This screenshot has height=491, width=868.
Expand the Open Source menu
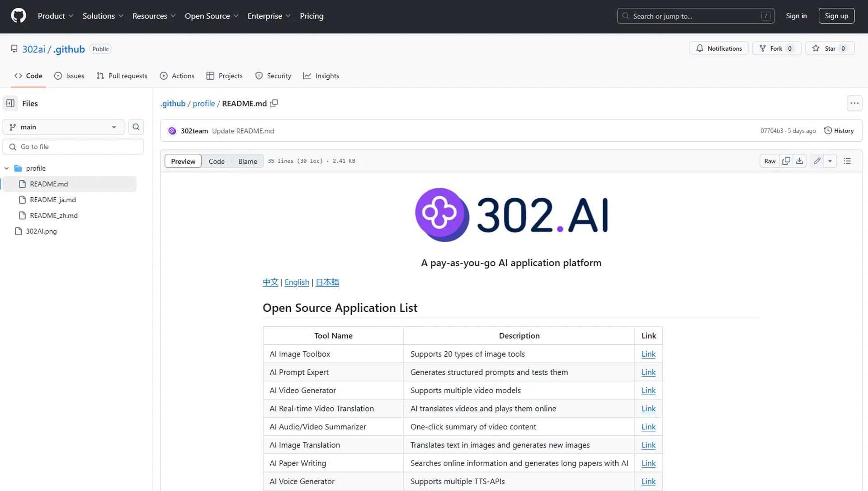(212, 16)
